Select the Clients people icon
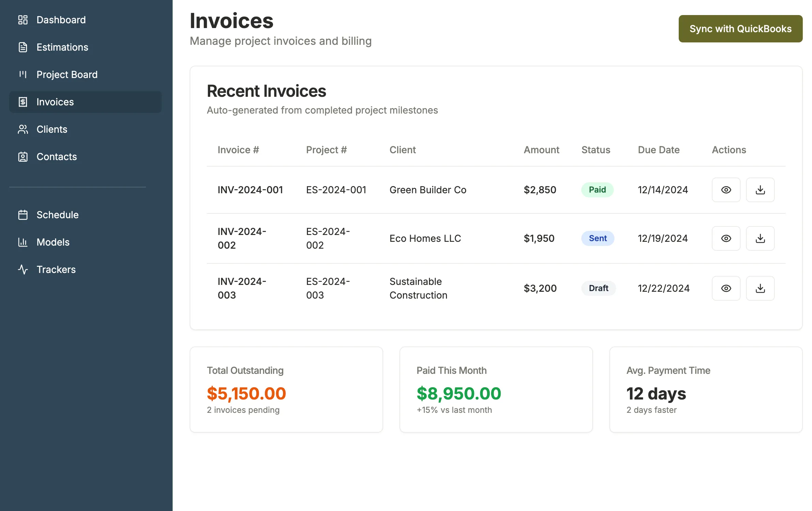 23,129
